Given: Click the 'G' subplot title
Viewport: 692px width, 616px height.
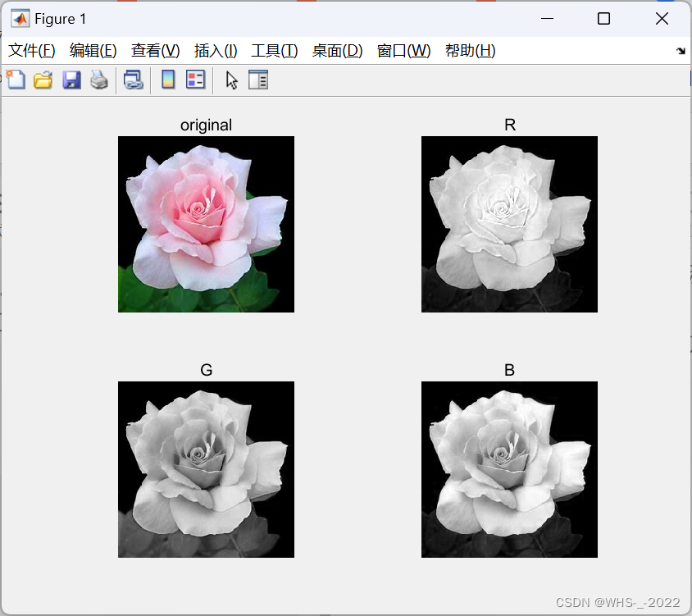Looking at the screenshot, I should 206,370.
